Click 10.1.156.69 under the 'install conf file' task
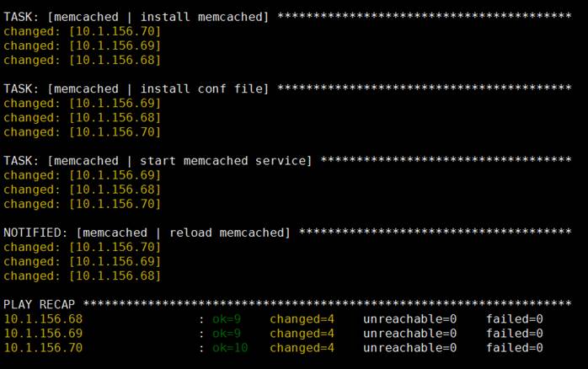The image size is (588, 369). [115, 104]
